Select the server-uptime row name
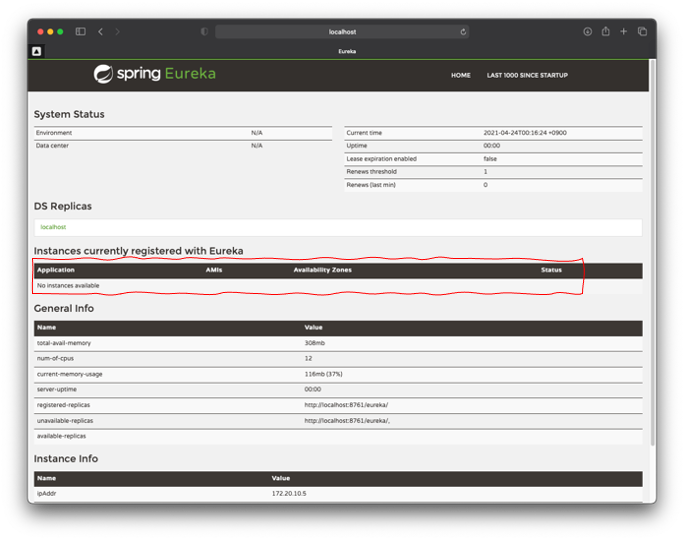The width and height of the screenshot is (684, 540). 56,390
